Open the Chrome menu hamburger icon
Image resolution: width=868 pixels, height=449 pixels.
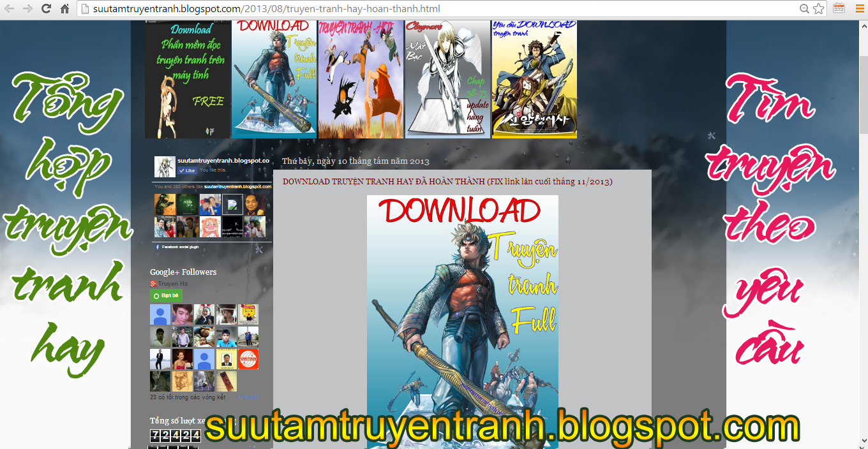(859, 9)
